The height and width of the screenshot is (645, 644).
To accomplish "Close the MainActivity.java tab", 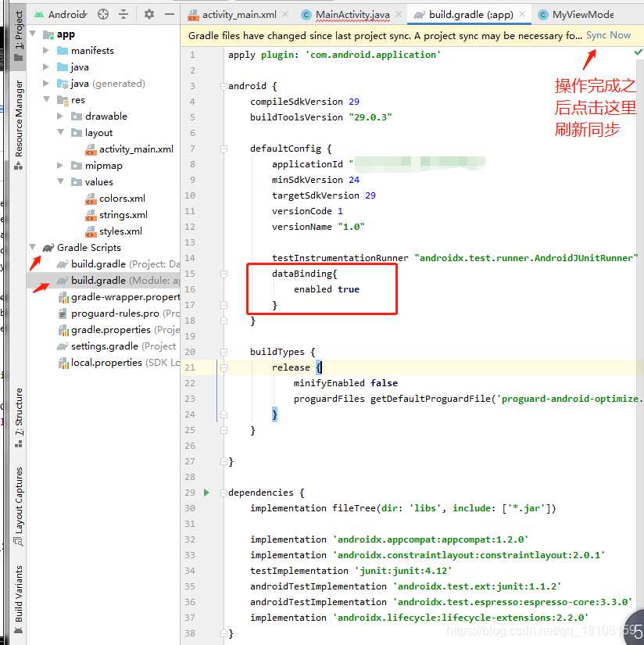I will tap(399, 14).
